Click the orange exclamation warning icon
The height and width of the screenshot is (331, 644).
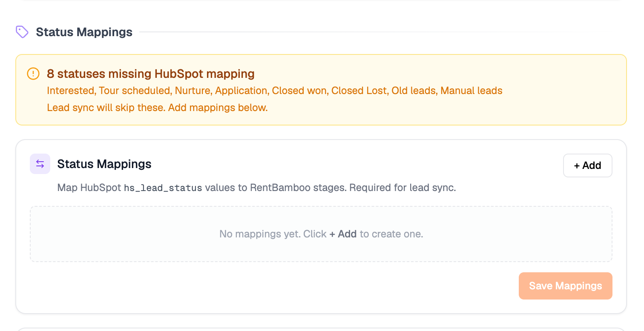tap(33, 74)
